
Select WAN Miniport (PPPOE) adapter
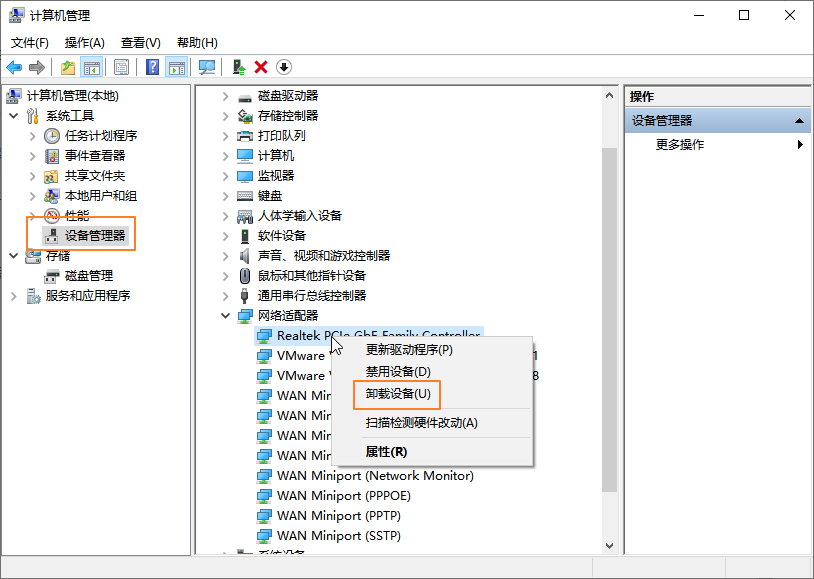click(x=343, y=496)
